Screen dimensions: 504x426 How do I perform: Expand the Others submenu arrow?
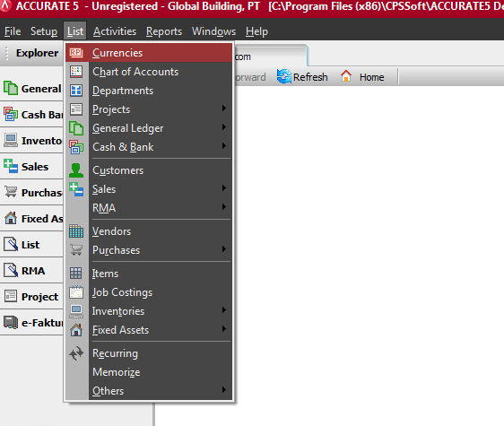point(224,389)
